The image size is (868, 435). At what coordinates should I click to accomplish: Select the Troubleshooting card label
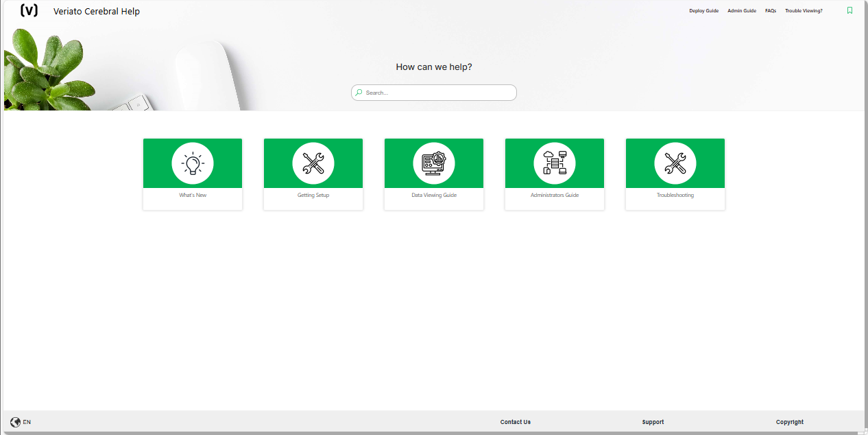click(x=675, y=196)
